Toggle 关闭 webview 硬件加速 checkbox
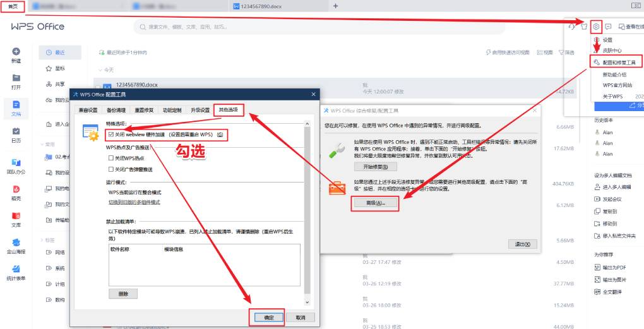Image resolution: width=644 pixels, height=329 pixels. pyautogui.click(x=111, y=135)
